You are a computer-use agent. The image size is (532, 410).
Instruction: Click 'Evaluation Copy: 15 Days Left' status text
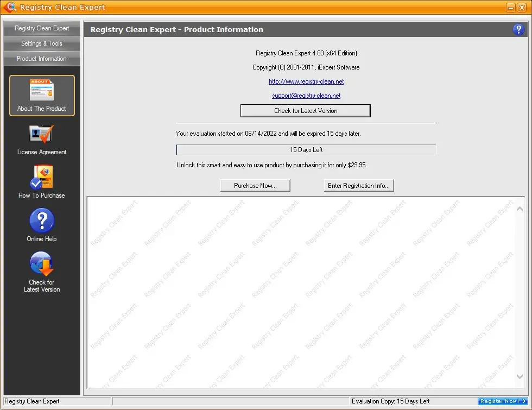(x=390, y=401)
